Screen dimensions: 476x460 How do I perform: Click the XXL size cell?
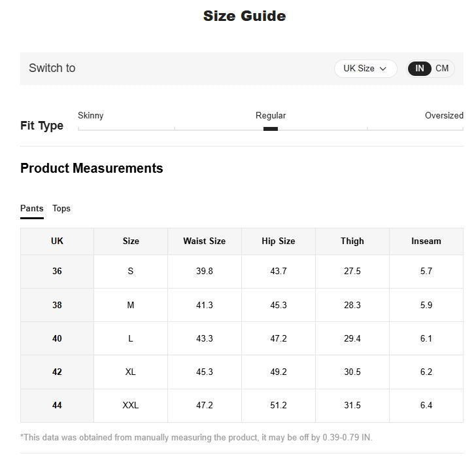(131, 405)
